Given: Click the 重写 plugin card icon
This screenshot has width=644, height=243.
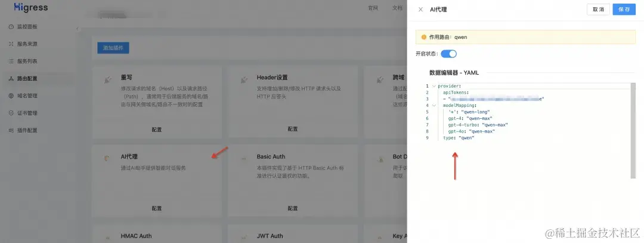Looking at the screenshot, I should (x=108, y=80).
